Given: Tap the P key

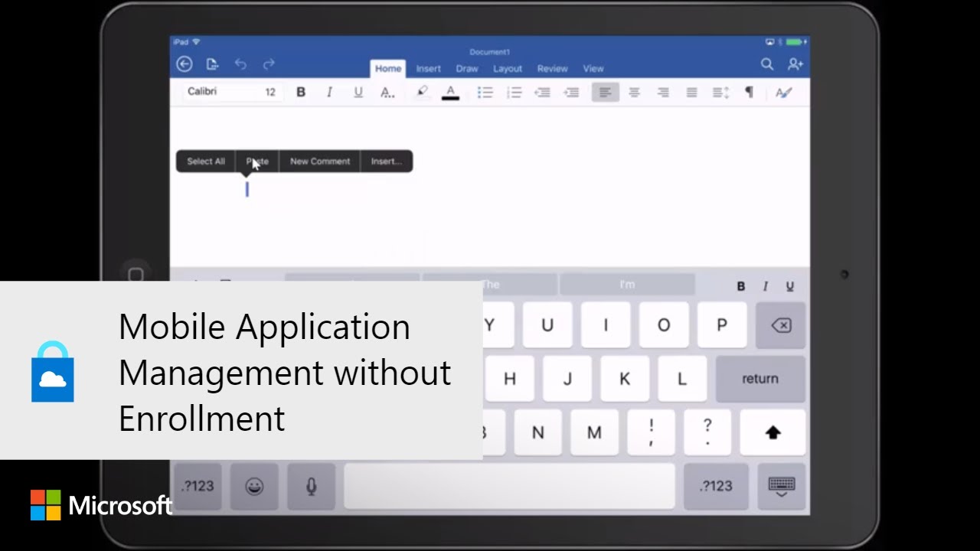Looking at the screenshot, I should pyautogui.click(x=721, y=325).
